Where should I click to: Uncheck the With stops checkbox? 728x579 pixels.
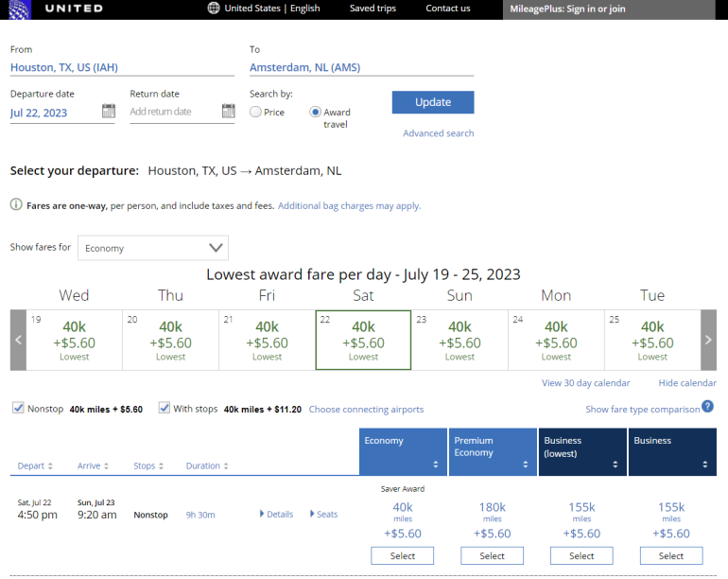point(165,409)
